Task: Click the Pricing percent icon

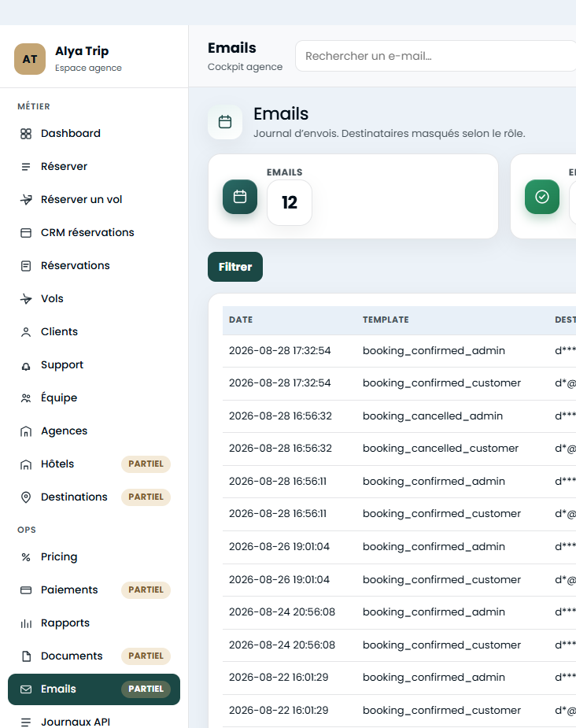Action: pos(26,557)
